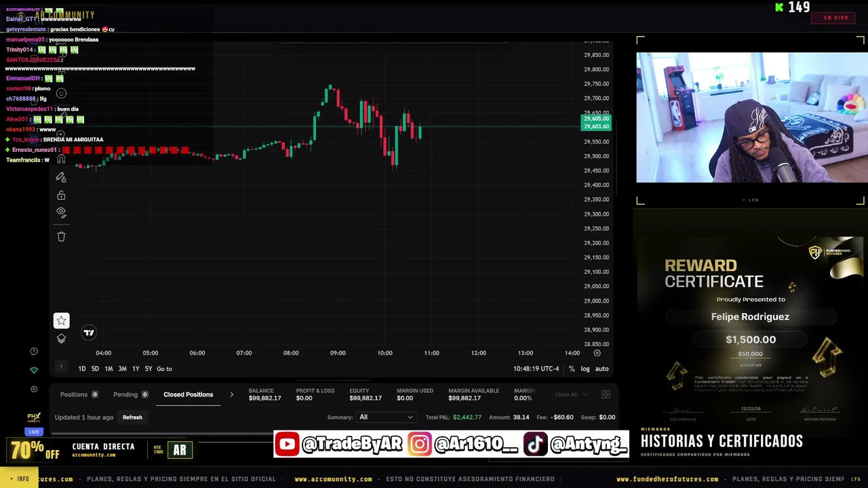Image resolution: width=868 pixels, height=488 pixels.
Task: Click the webcam video feed
Action: tap(751, 118)
